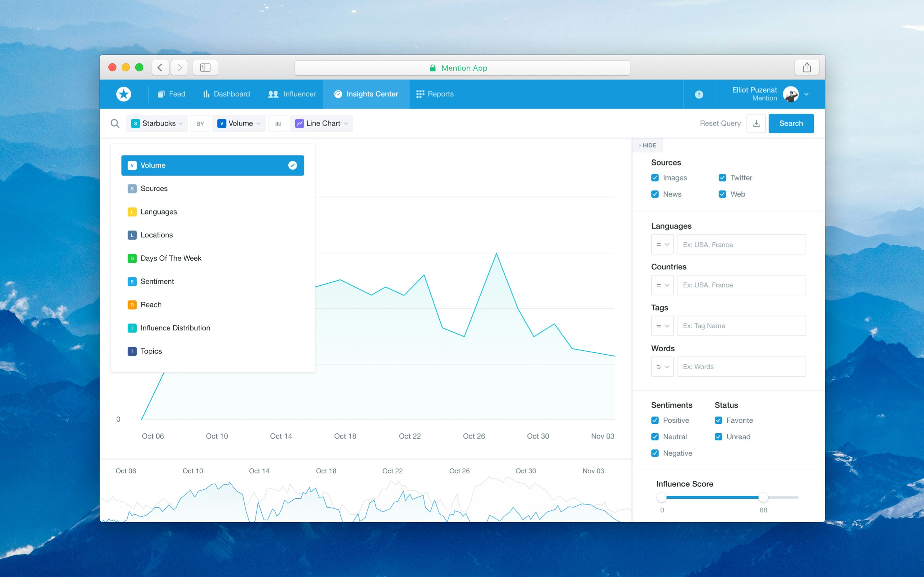Viewport: 924px width, 577px height.
Task: Click the star logo in the navbar
Action: (x=123, y=94)
